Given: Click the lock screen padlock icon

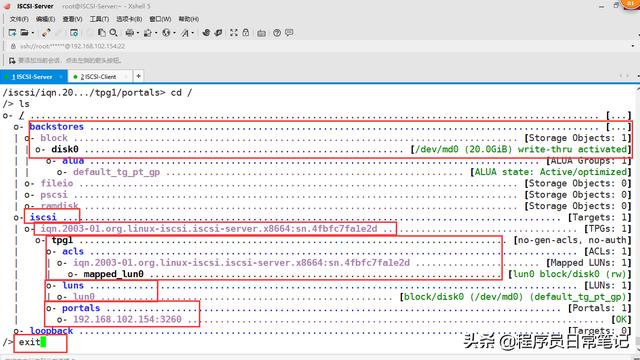Looking at the screenshot, I should click(245, 33).
